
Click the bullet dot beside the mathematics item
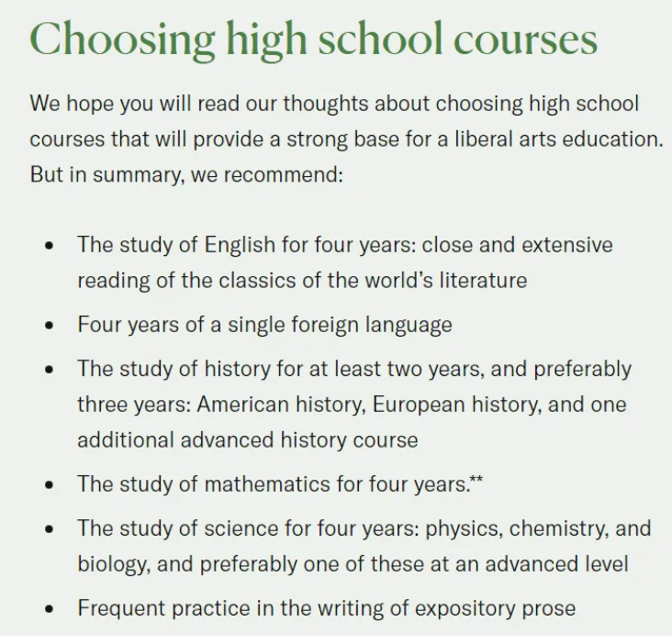(x=48, y=485)
